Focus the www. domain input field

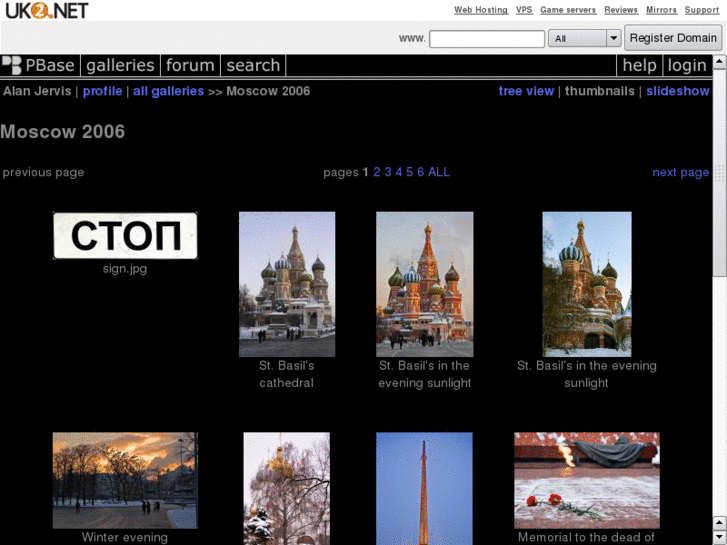(487, 38)
